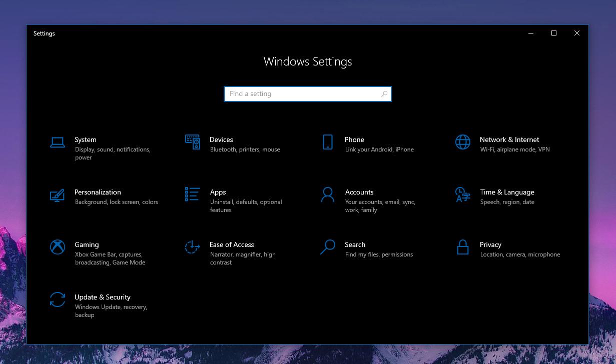This screenshot has height=364, width=616.
Task: Click the Network & Internet title
Action: 509,139
